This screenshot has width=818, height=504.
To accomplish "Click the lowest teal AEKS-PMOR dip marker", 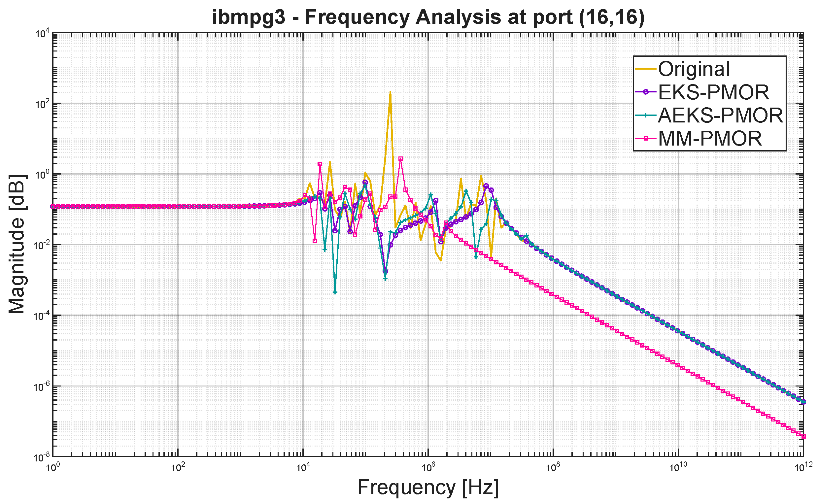I will click(x=335, y=292).
